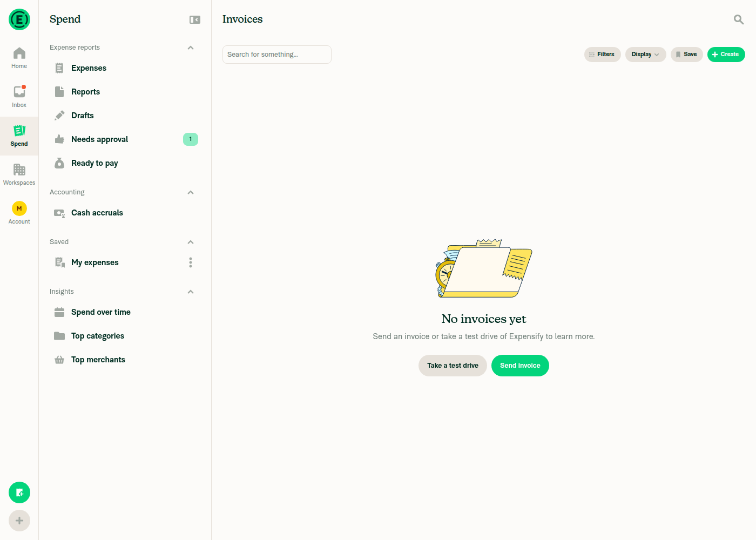
Task: Click the green create expense floating button
Action: click(19, 492)
